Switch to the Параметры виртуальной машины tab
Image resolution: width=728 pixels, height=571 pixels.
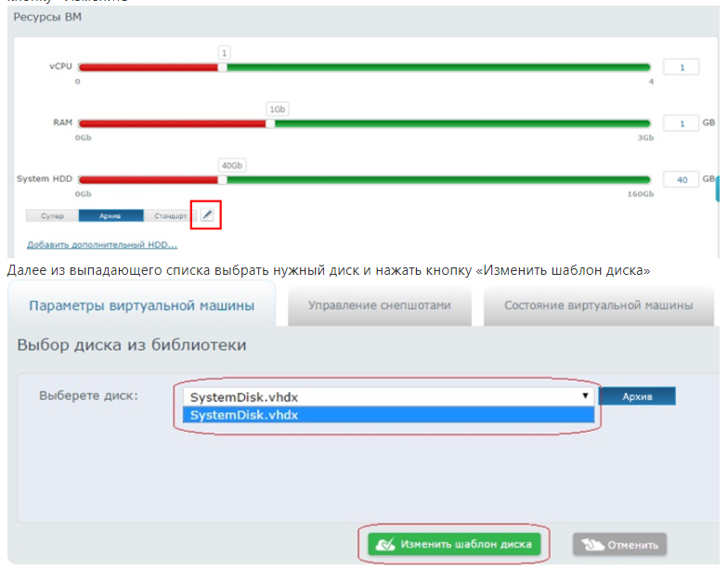coord(140,305)
